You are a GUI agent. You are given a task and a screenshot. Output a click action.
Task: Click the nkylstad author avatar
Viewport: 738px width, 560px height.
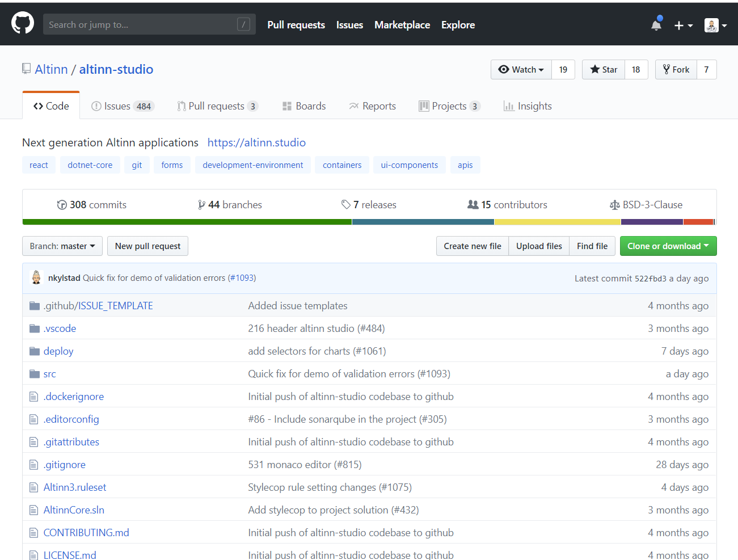pyautogui.click(x=36, y=277)
